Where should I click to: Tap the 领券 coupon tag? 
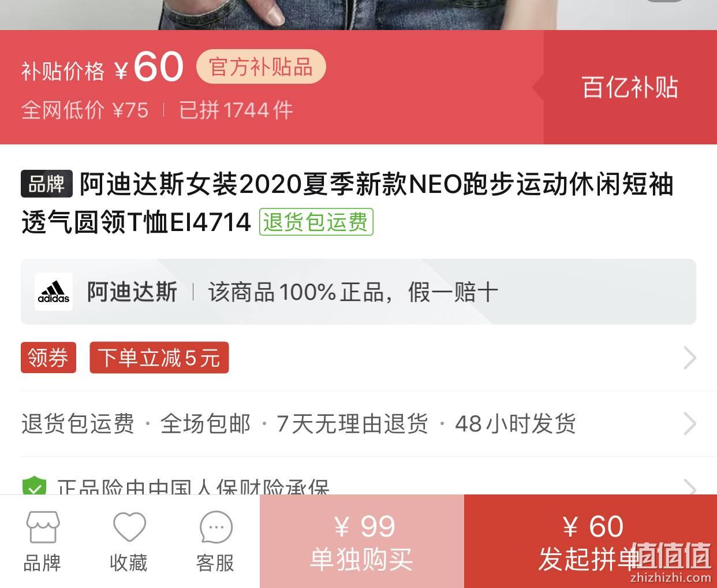48,358
